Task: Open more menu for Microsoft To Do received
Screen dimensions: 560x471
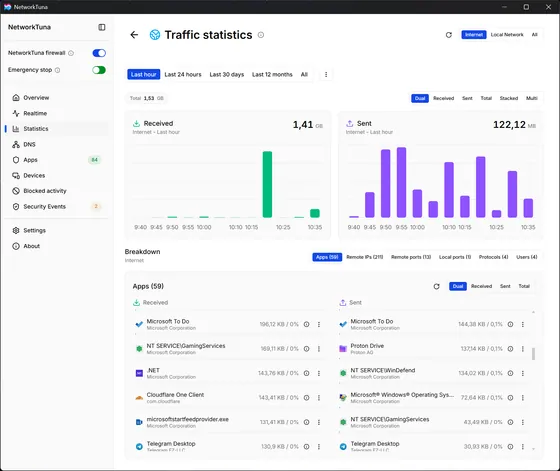Action: point(319,324)
